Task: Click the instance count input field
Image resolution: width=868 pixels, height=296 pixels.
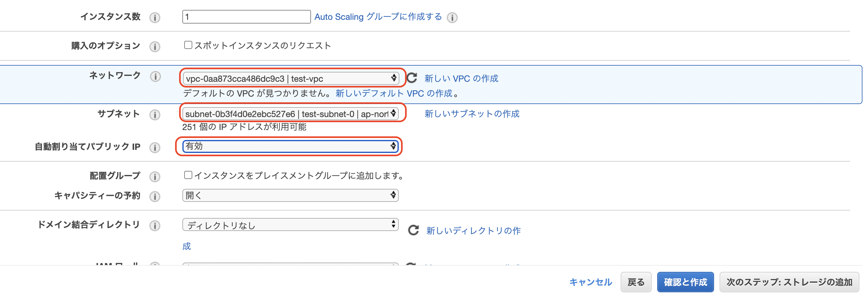Action: coord(246,16)
